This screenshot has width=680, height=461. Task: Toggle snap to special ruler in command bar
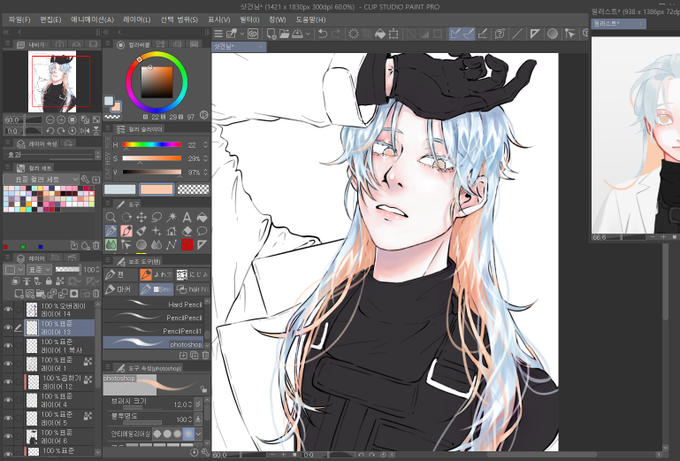click(x=468, y=33)
